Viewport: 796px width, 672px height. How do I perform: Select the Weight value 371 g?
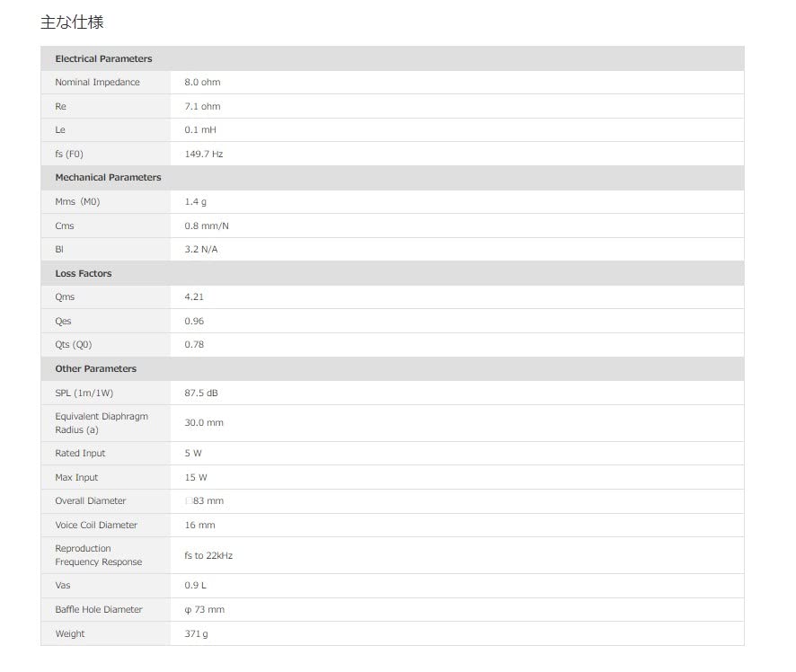point(196,633)
